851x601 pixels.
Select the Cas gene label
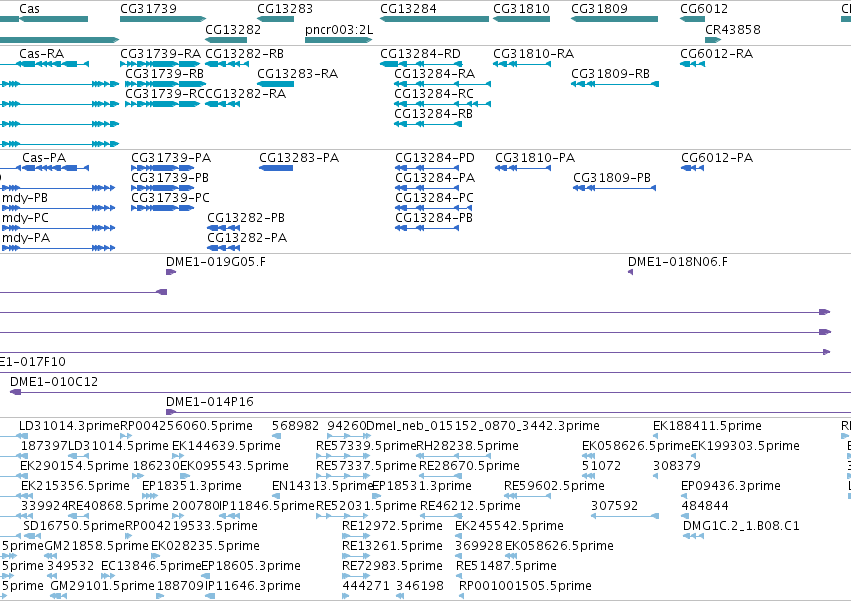pos(29,9)
